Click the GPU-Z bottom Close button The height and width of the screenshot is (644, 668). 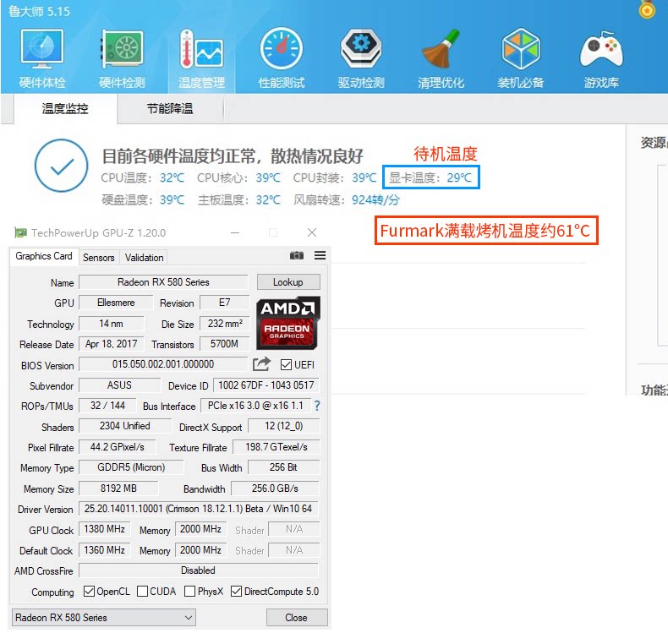point(297,617)
